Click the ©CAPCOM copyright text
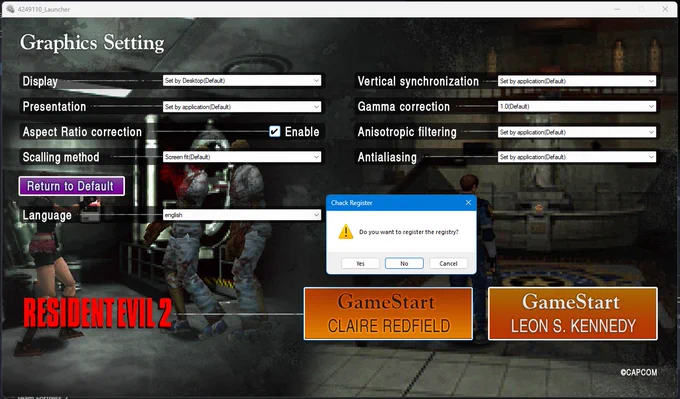 pos(638,372)
